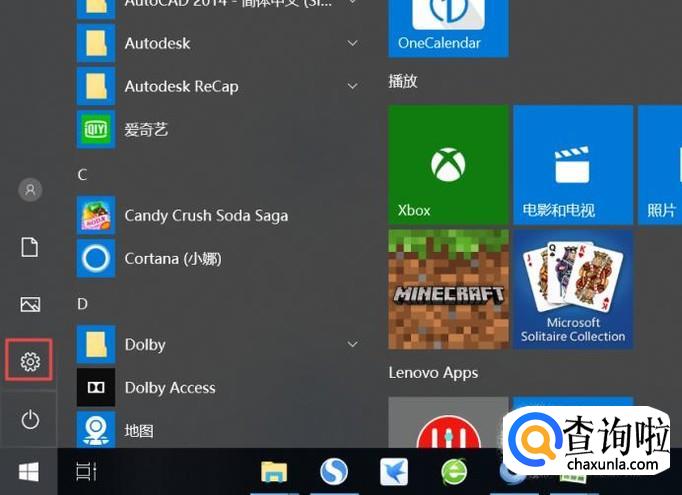Open the Xbox tile
Screen dimensions: 682x495
click(x=448, y=164)
